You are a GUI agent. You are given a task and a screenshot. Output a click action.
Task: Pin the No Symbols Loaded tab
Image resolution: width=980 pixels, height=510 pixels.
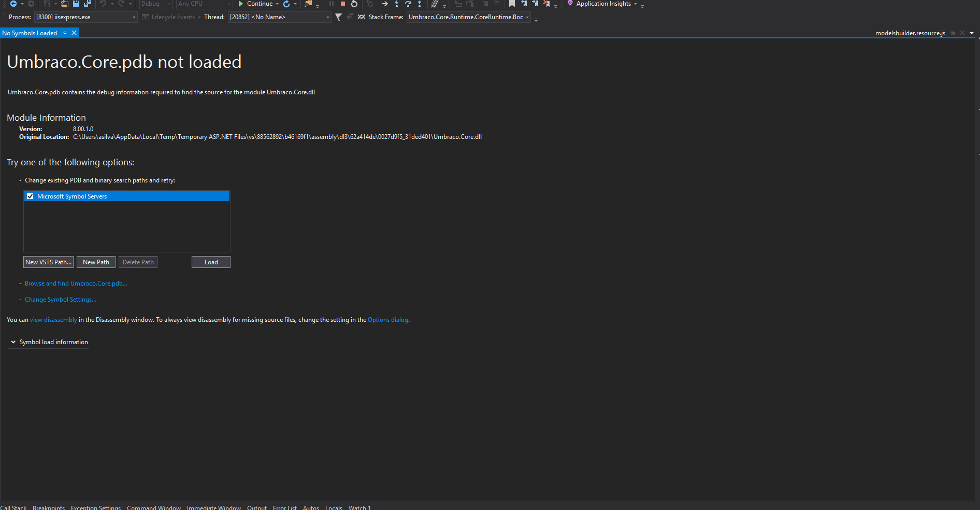65,33
